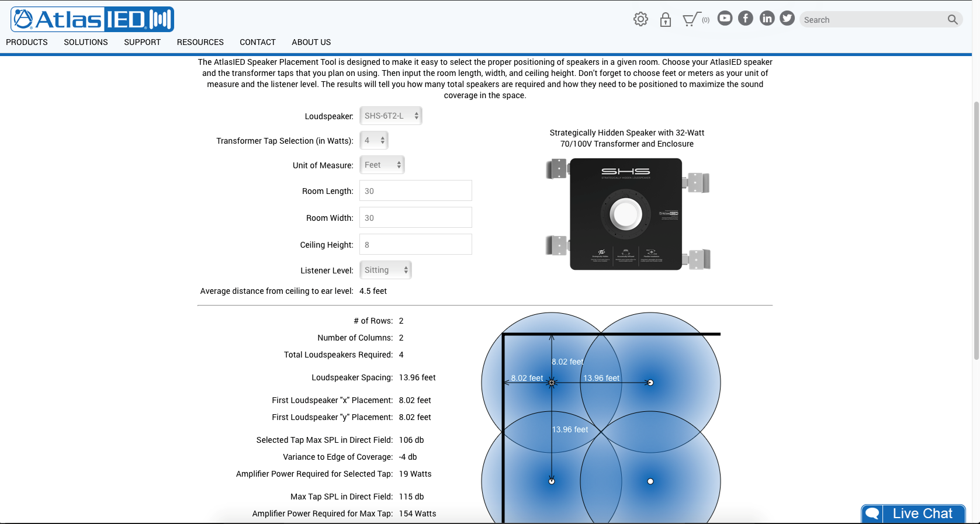
Task: Click the AtlasIED logo
Action: coord(92,19)
